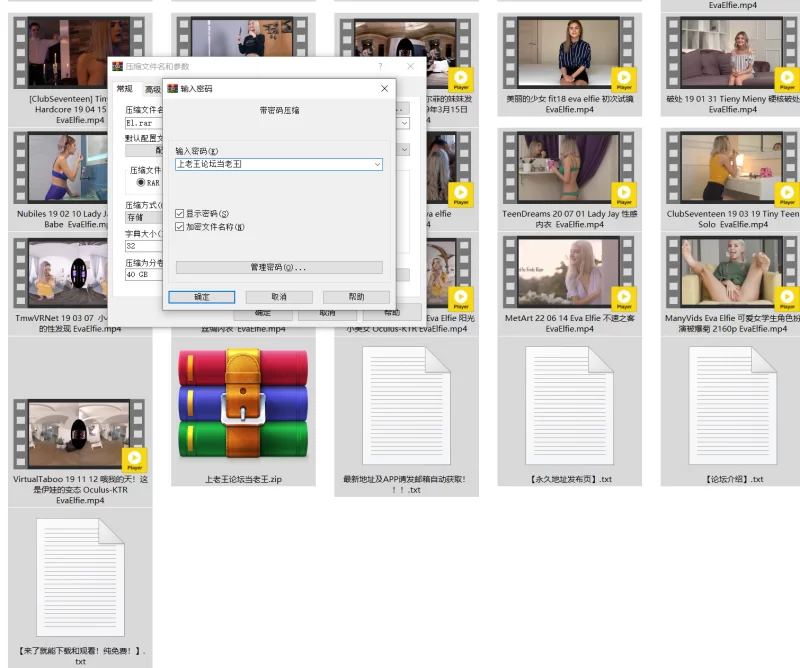Open dropdown arrow beside archive name field
This screenshot has width=800, height=668.
[x=404, y=123]
